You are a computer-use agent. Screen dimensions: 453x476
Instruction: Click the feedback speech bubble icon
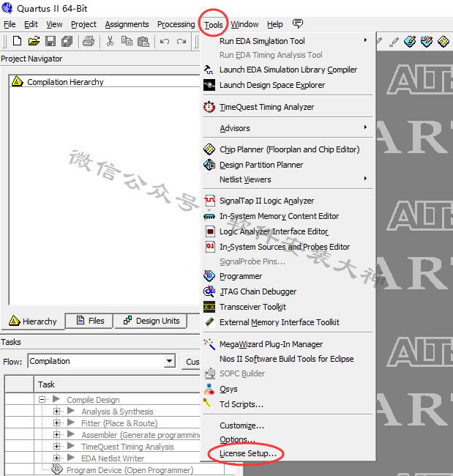(298, 23)
